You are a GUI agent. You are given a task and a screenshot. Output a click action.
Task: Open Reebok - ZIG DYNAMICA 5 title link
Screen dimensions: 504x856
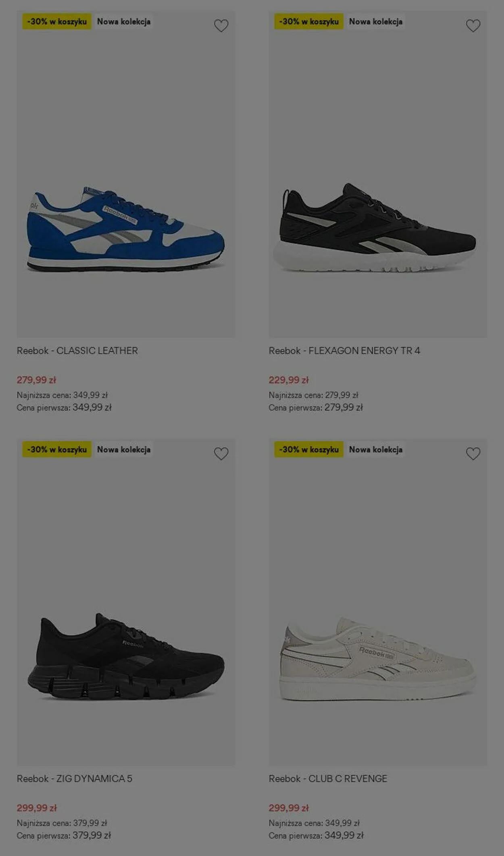point(75,779)
